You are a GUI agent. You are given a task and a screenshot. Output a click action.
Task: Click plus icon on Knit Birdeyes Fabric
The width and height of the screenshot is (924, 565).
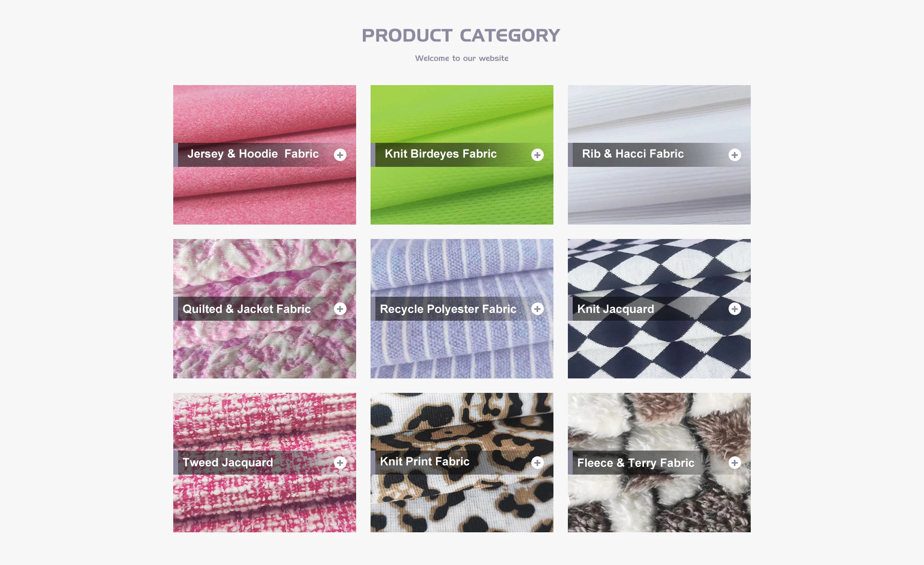(538, 155)
